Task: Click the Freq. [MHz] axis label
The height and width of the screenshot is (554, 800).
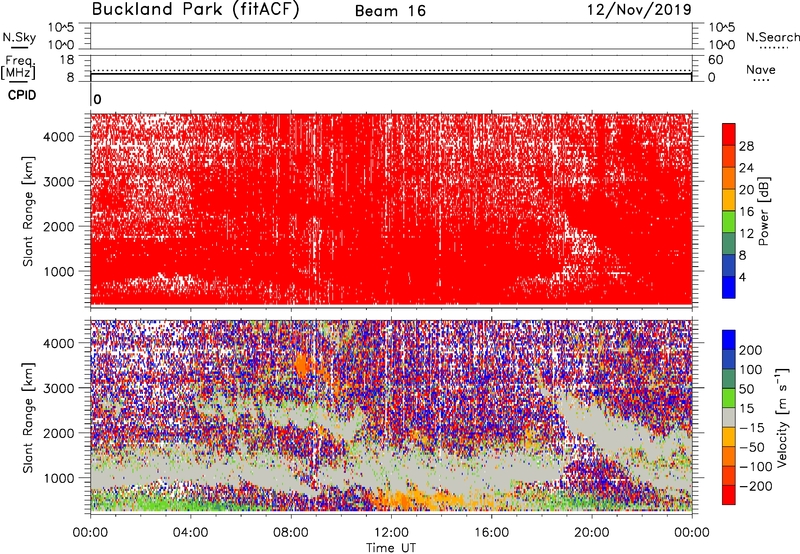Action: pos(18,68)
